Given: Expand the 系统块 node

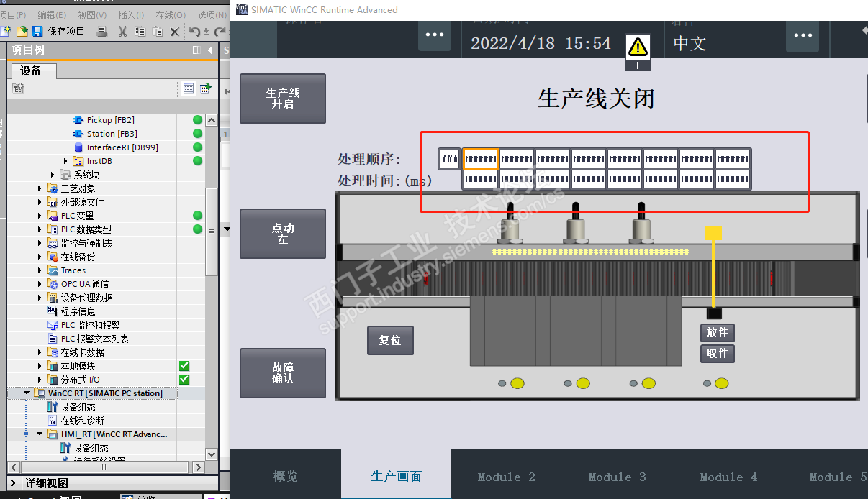Looking at the screenshot, I should (x=53, y=175).
